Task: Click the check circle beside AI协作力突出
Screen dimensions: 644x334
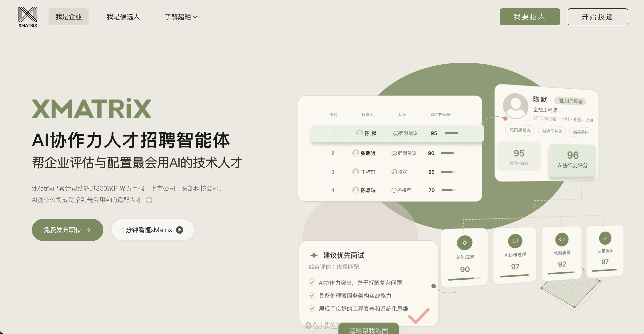Action: [x=312, y=282]
